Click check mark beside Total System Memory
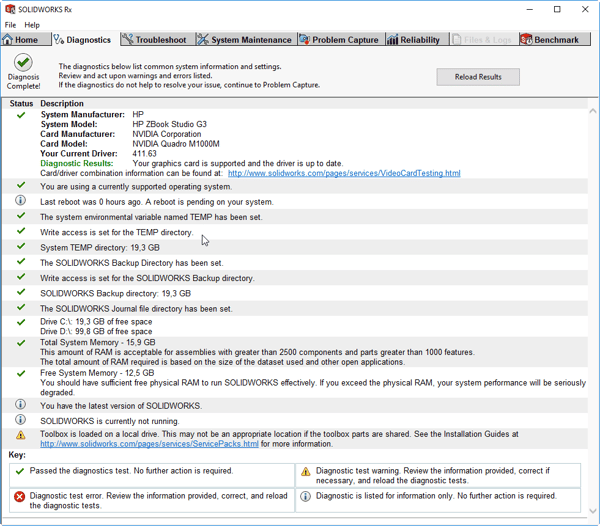This screenshot has width=600, height=526. click(21, 343)
